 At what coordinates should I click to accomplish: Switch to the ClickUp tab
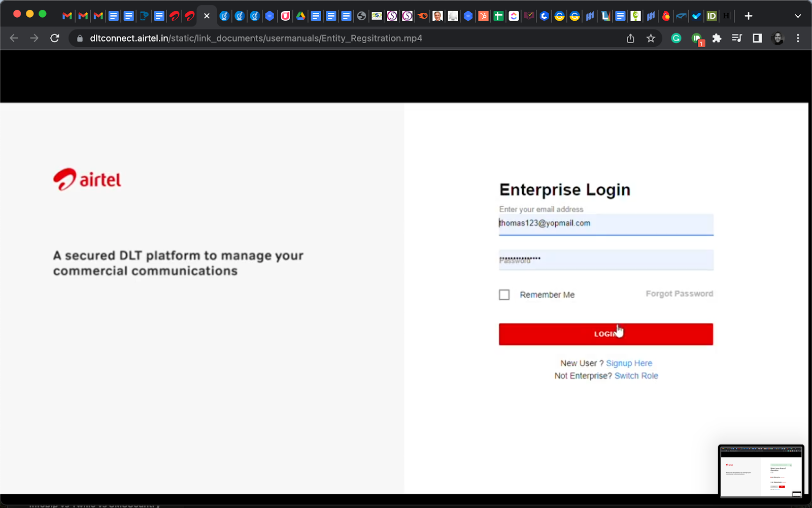514,16
